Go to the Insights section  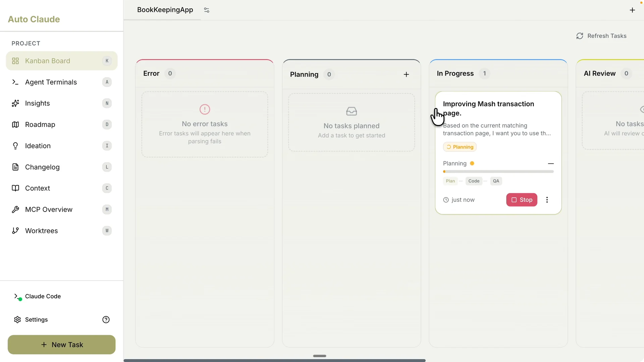point(62,103)
